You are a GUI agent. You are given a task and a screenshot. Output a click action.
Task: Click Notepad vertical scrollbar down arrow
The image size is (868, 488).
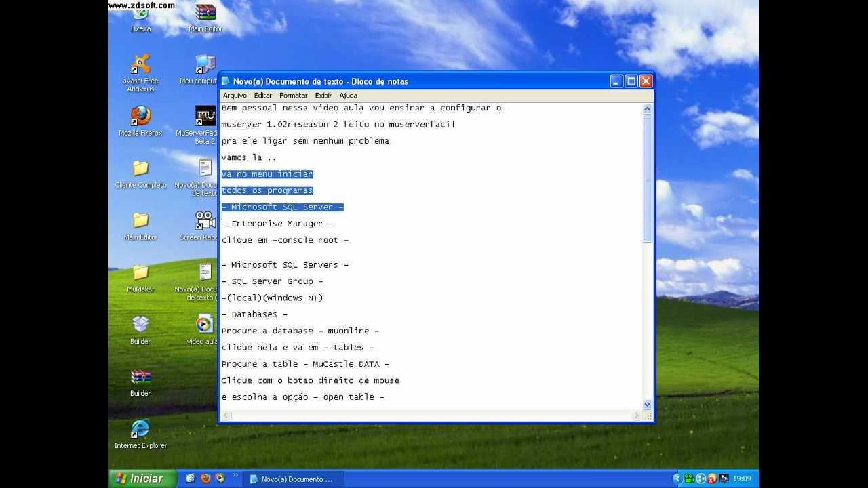[x=647, y=405]
